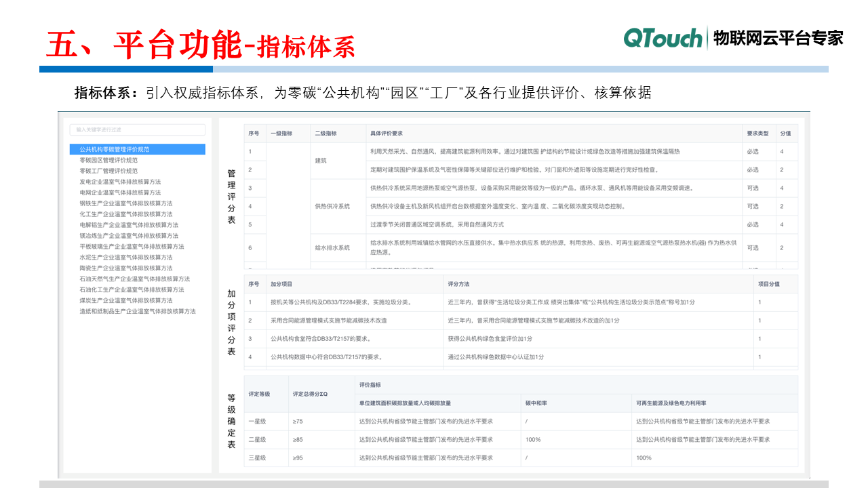Choose 钢铁生产企业温室气体排放核算方法
The width and height of the screenshot is (868, 488).
125,203
